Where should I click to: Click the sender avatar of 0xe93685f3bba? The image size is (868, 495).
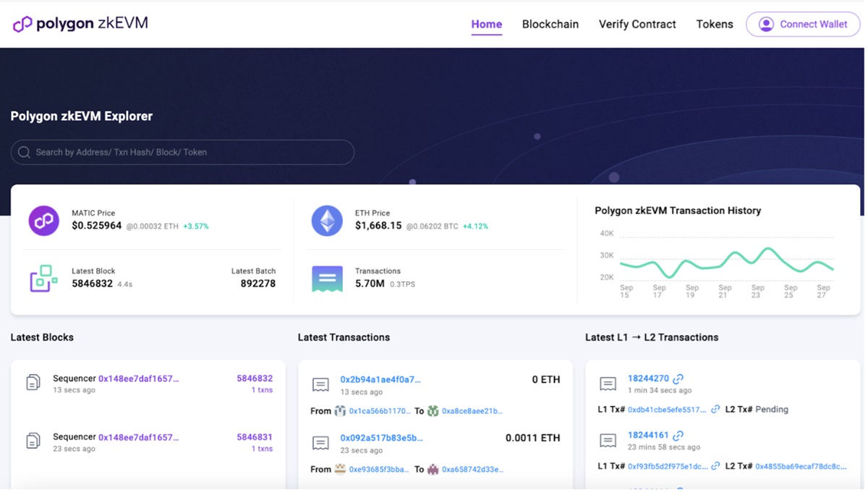pos(340,469)
